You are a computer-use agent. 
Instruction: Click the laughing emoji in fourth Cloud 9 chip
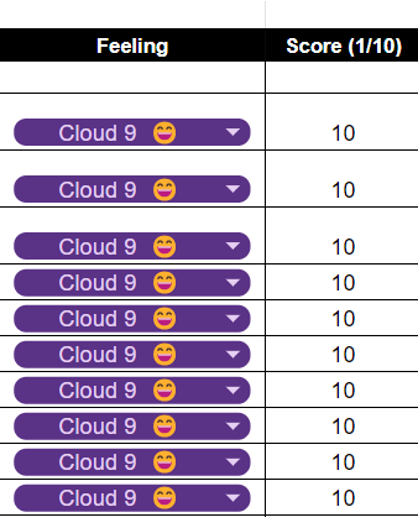[164, 283]
